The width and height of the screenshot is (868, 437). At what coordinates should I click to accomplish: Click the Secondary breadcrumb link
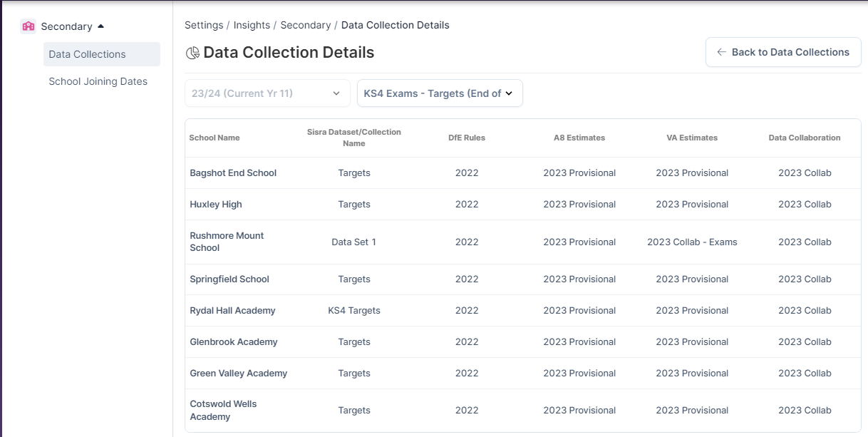(x=305, y=25)
